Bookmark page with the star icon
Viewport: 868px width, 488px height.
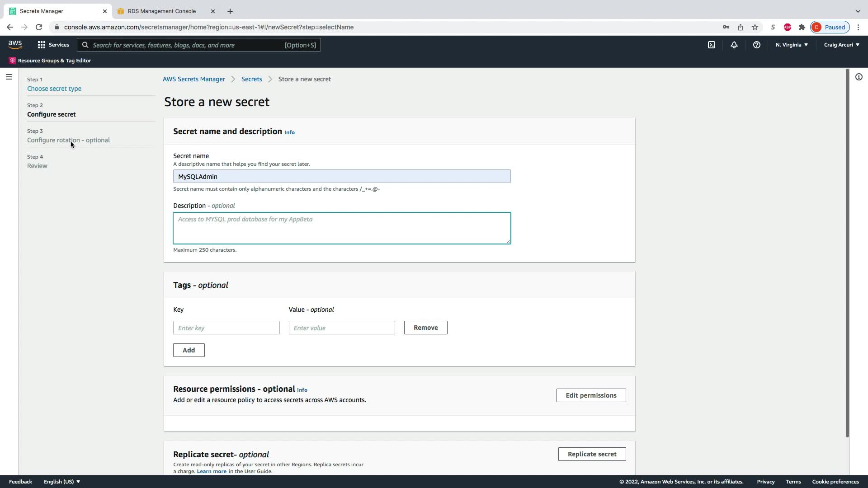pos(755,27)
